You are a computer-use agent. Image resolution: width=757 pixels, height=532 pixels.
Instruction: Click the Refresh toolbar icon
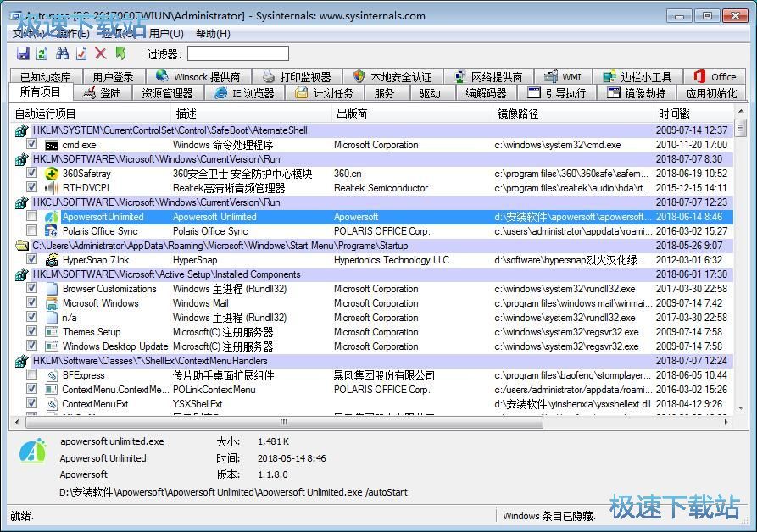pos(42,53)
